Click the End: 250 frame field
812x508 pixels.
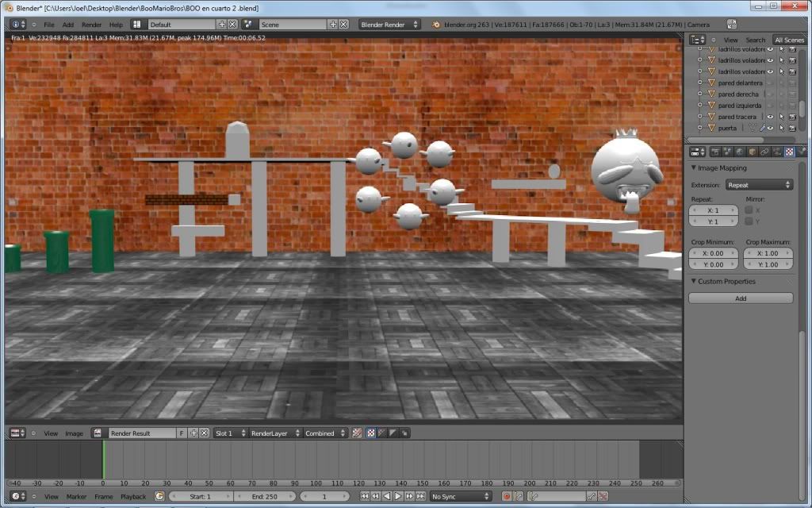265,497
